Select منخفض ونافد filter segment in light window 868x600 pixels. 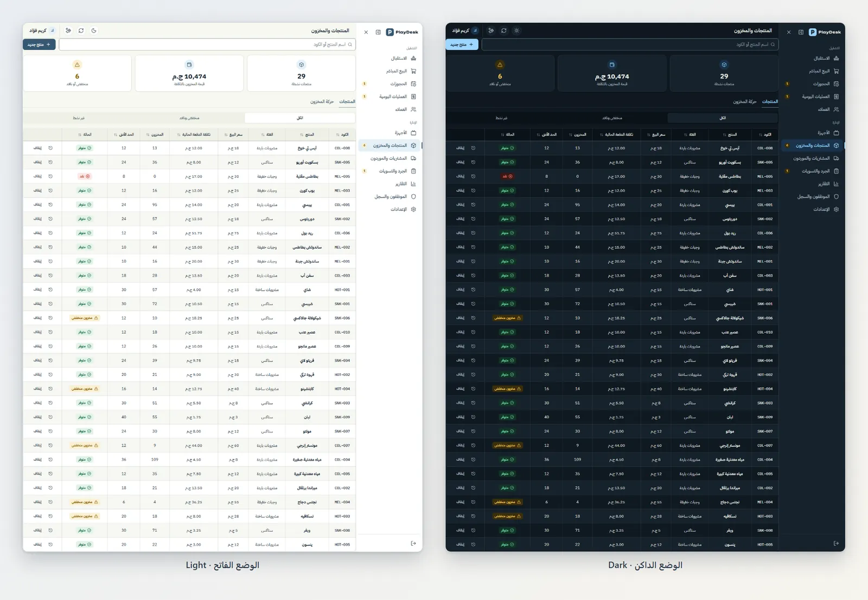(189, 118)
